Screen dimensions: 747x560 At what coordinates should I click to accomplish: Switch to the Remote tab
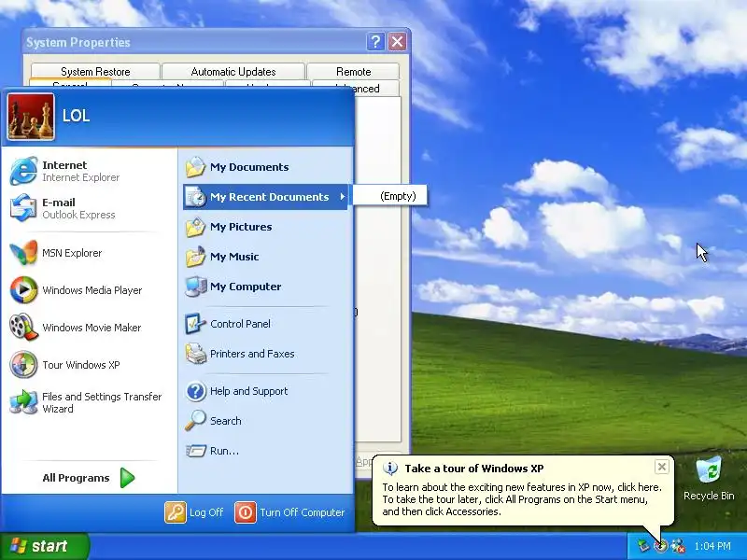click(x=353, y=72)
